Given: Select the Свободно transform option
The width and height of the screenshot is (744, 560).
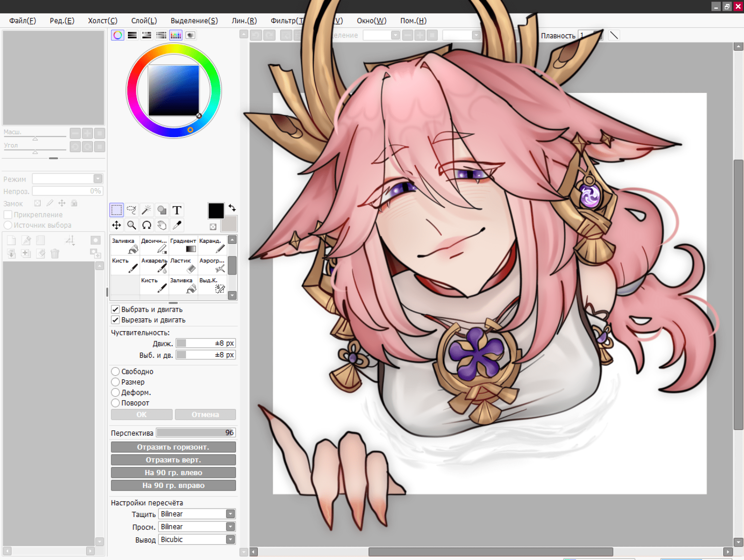Looking at the screenshot, I should coord(115,371).
